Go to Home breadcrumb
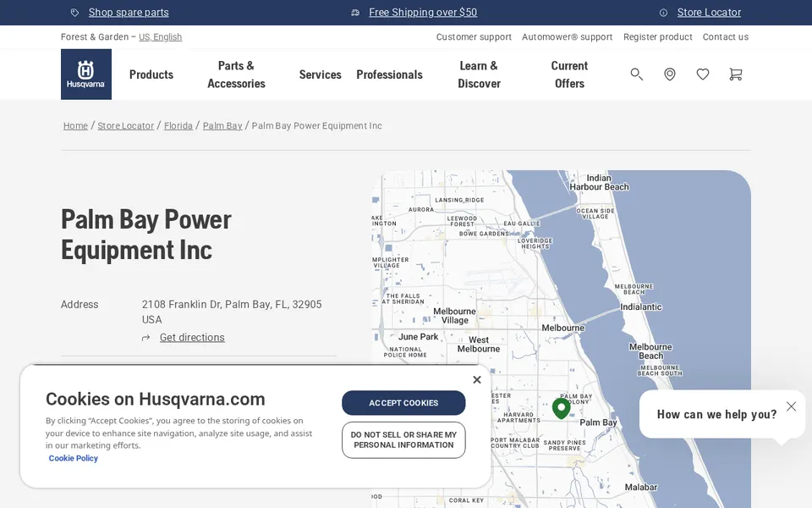Image resolution: width=812 pixels, height=508 pixels. click(x=75, y=125)
